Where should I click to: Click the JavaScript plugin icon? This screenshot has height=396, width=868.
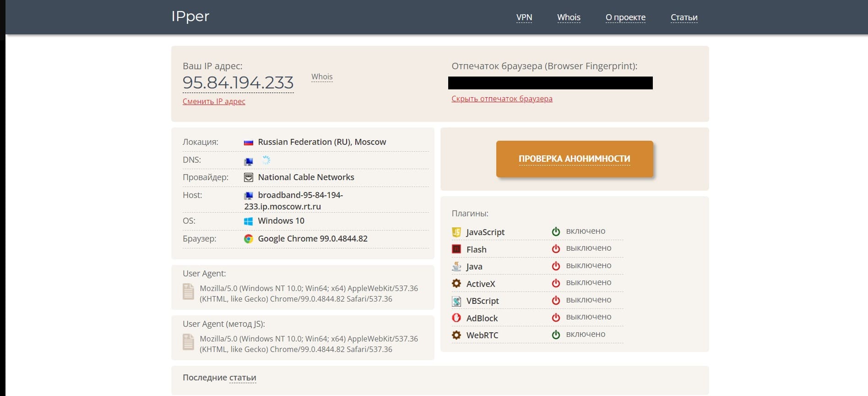pyautogui.click(x=456, y=232)
